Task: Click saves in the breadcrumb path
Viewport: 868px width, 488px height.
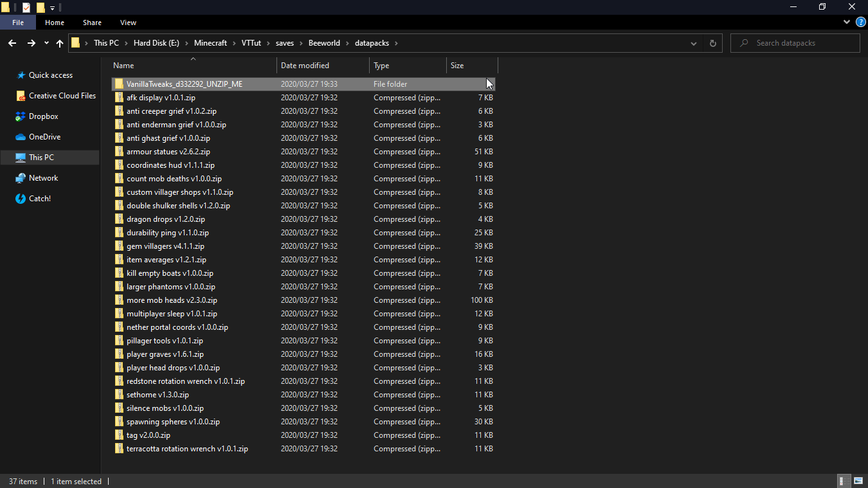Action: pyautogui.click(x=285, y=43)
